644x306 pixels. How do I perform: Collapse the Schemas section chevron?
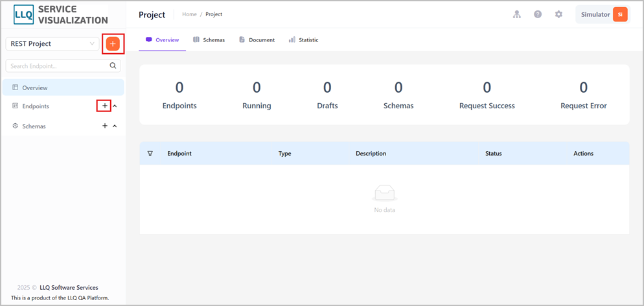click(115, 126)
